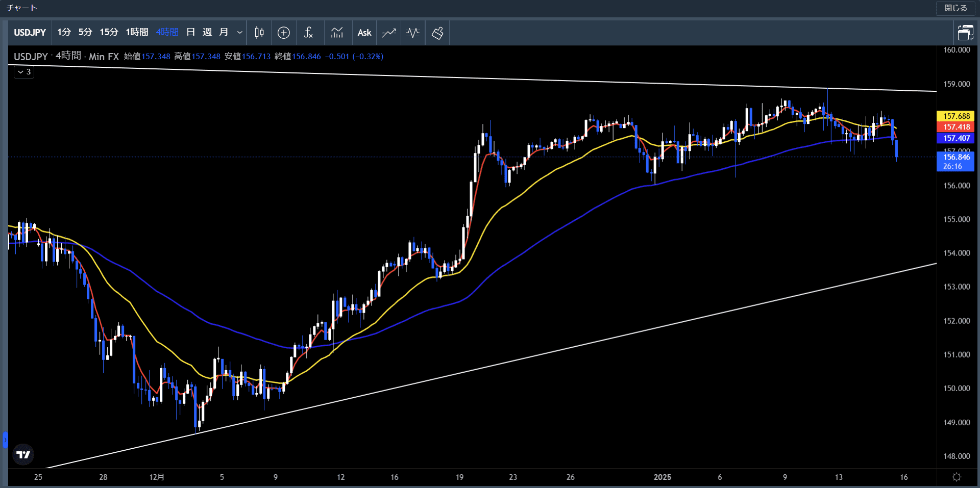Click the -0.501 (-0.32%) change value
Viewport: 980px width, 488px height.
point(354,57)
